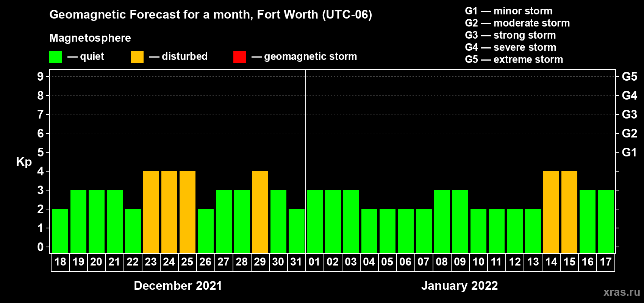Viewport: 644px width, 303px height.
Task: Click the green bar for December 18
Action: 60,231
